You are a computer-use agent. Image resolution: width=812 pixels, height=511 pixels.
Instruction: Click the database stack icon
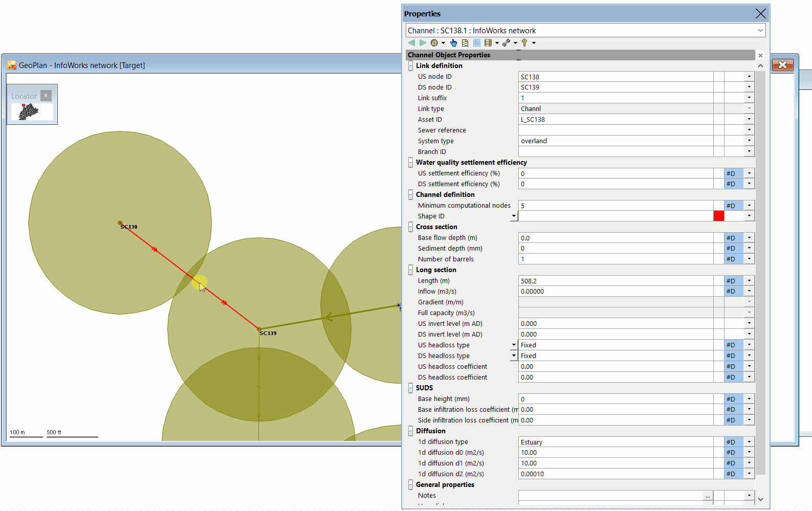tap(488, 43)
